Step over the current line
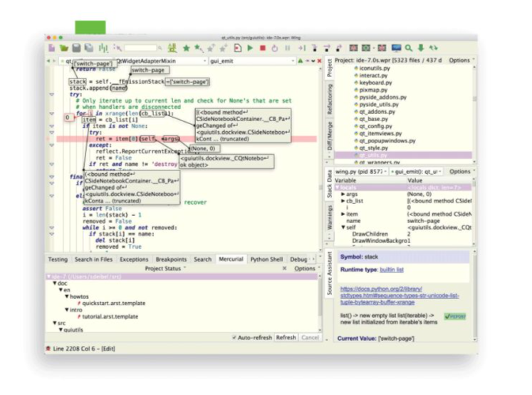532x395 pixels. point(315,48)
